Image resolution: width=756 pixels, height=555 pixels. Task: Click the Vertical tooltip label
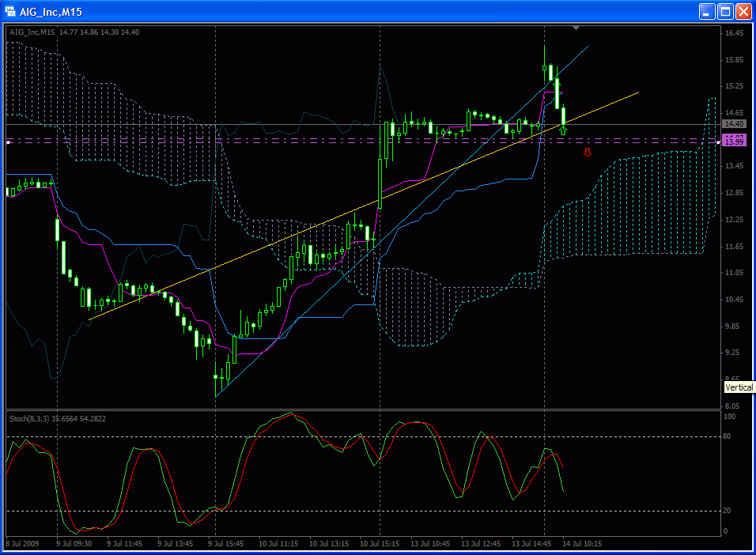739,387
